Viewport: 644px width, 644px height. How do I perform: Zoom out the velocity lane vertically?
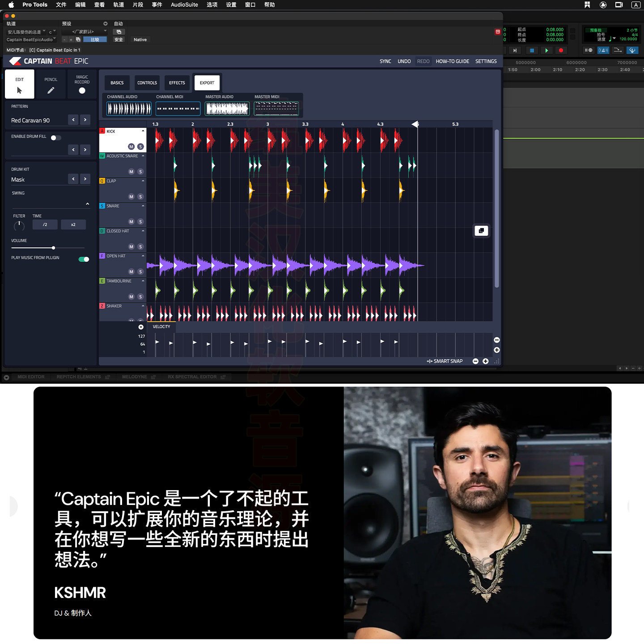point(496,340)
